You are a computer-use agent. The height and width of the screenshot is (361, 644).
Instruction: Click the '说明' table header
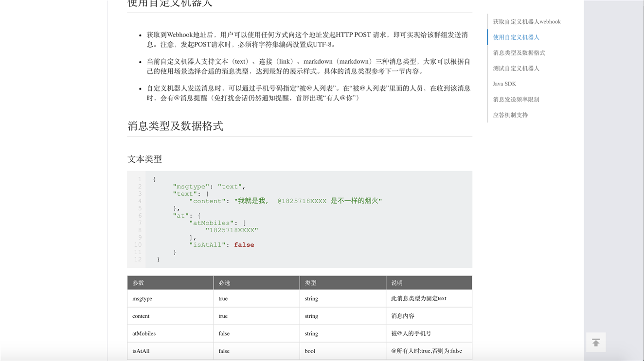(x=429, y=283)
